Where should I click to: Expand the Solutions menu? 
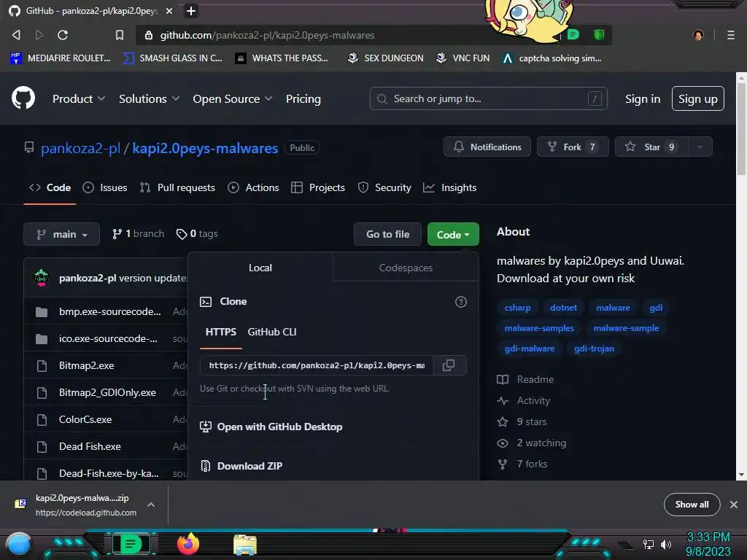tap(149, 98)
